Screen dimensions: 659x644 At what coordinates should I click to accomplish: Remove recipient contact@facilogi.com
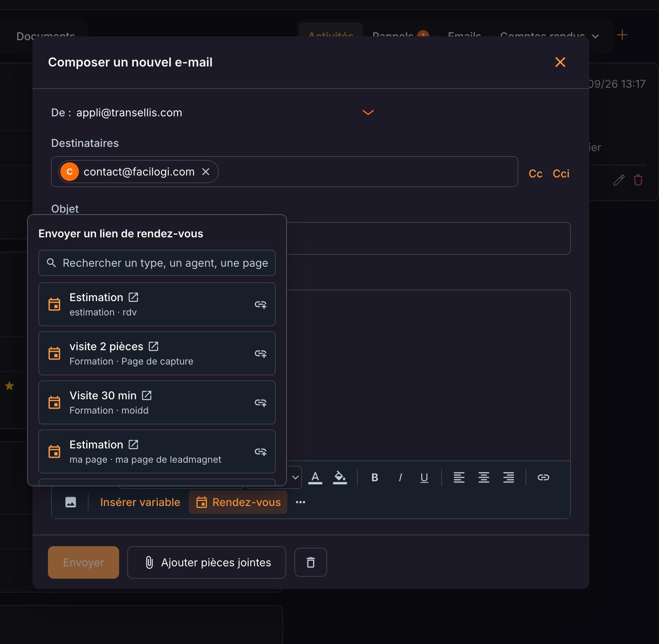click(x=206, y=172)
